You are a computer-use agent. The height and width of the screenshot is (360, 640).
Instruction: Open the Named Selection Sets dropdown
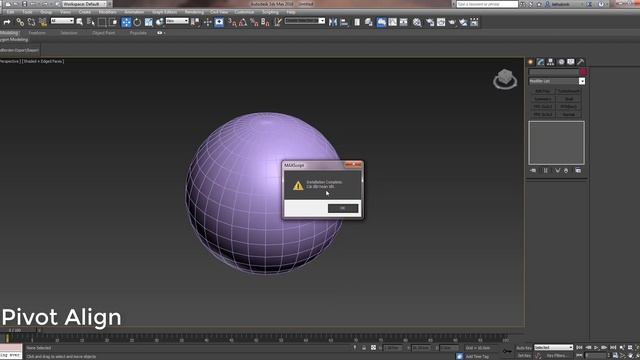pyautogui.click(x=305, y=21)
